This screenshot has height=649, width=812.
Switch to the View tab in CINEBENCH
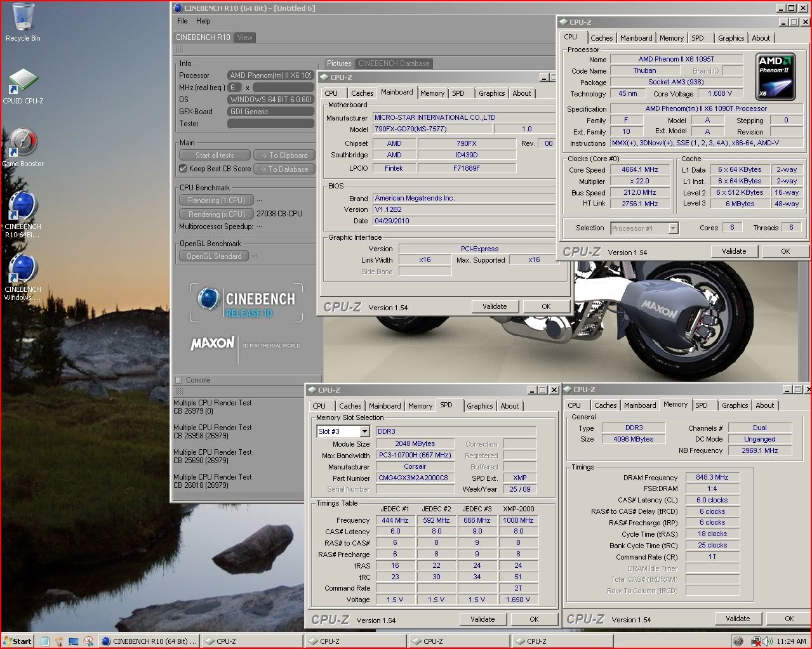pyautogui.click(x=244, y=37)
